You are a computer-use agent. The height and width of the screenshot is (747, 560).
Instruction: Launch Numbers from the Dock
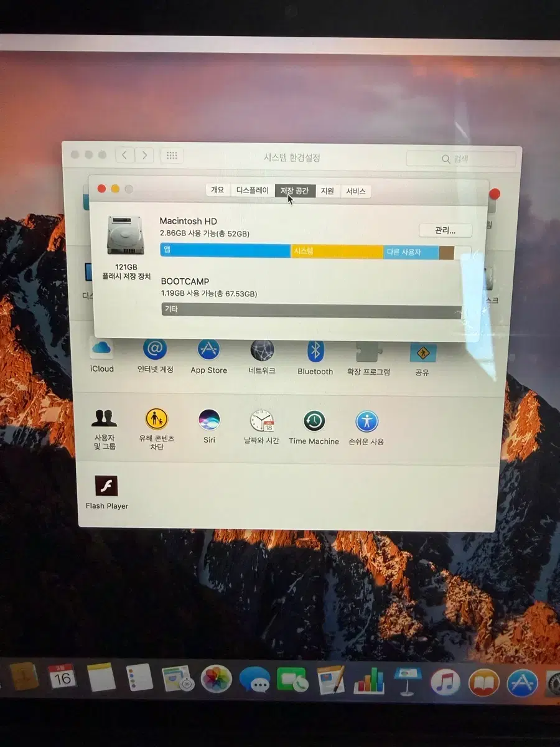(369, 682)
